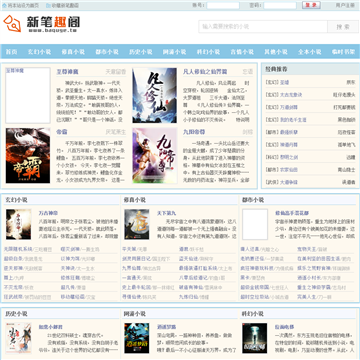Image resolution: width=360 pixels, height=360 pixels.
Task: Click the 至尊神魔 title link
Action: [67, 72]
